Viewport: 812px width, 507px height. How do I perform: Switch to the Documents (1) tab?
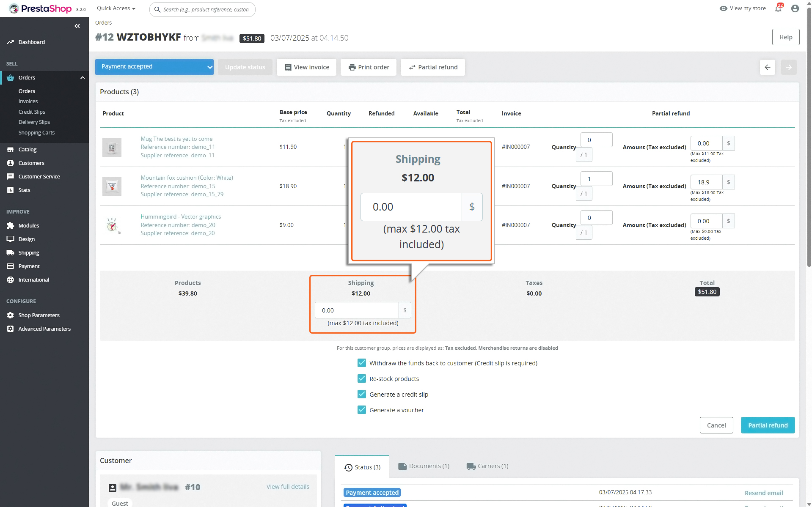(x=424, y=466)
